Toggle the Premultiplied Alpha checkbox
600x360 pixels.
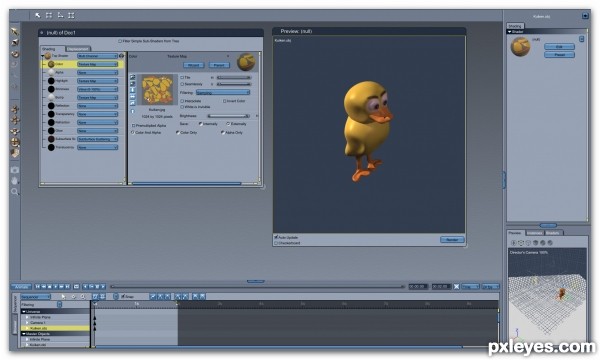[133, 125]
